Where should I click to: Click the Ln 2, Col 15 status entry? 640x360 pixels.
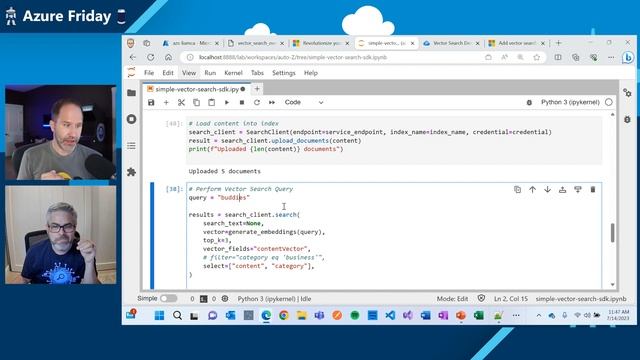coord(511,299)
